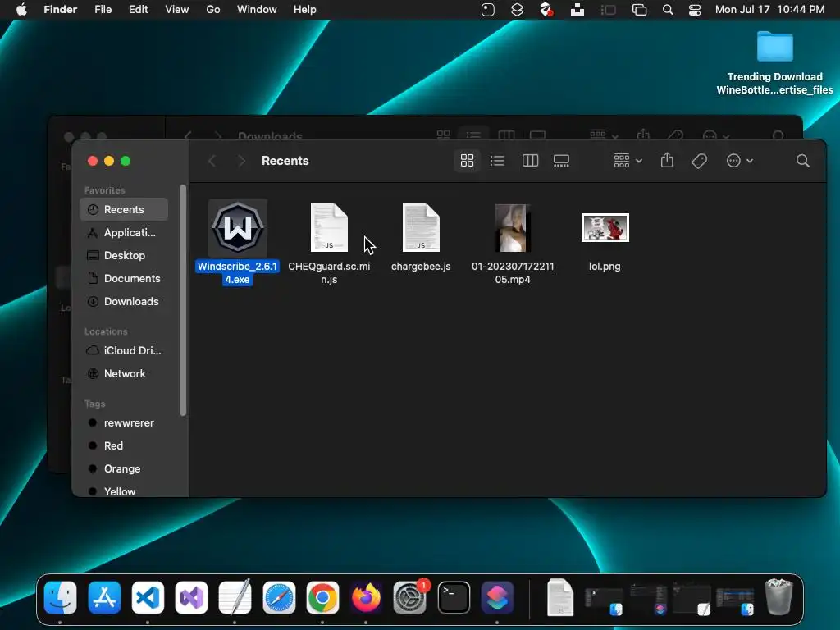The height and width of the screenshot is (630, 840).
Task: Open the File menu
Action: pos(103,10)
